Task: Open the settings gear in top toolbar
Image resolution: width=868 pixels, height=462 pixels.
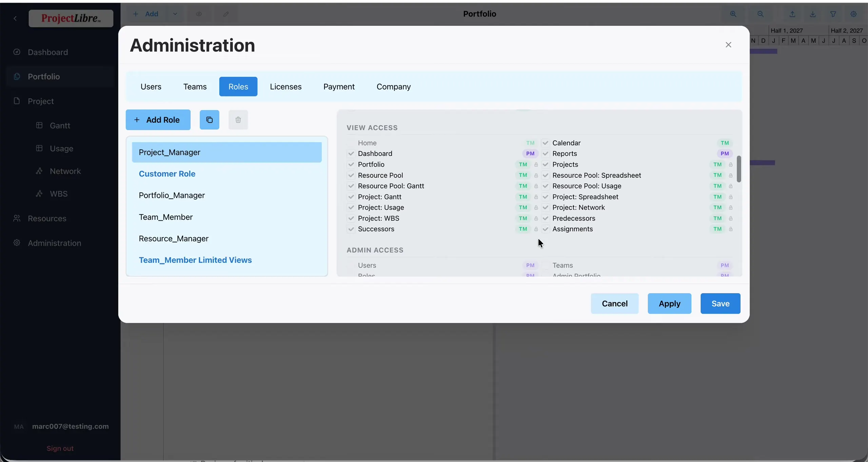Action: point(853,14)
